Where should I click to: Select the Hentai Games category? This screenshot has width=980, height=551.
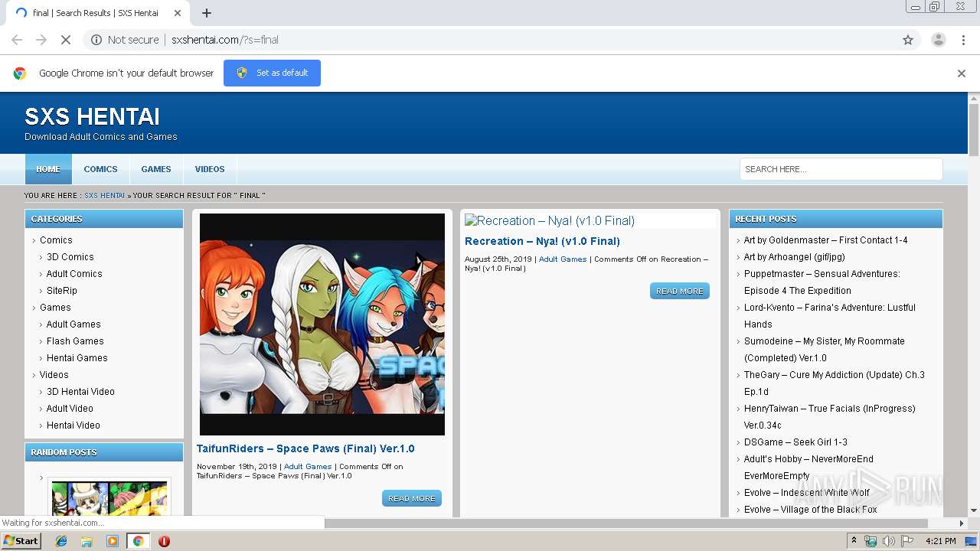pyautogui.click(x=77, y=358)
